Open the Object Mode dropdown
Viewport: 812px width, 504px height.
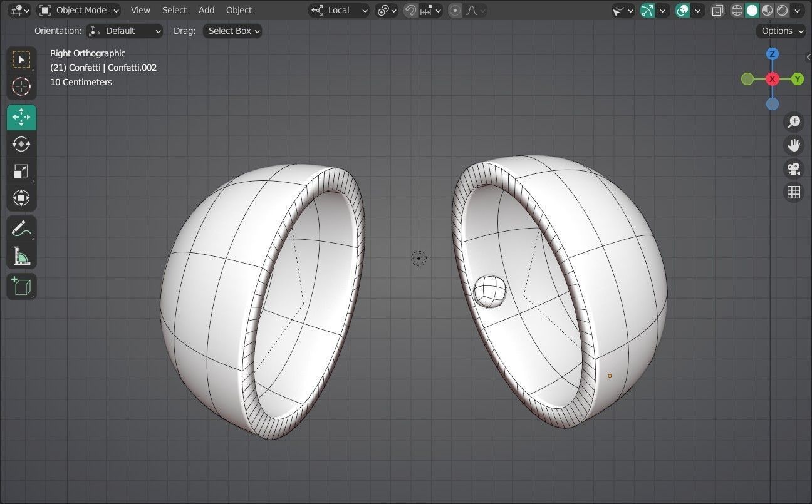79,10
